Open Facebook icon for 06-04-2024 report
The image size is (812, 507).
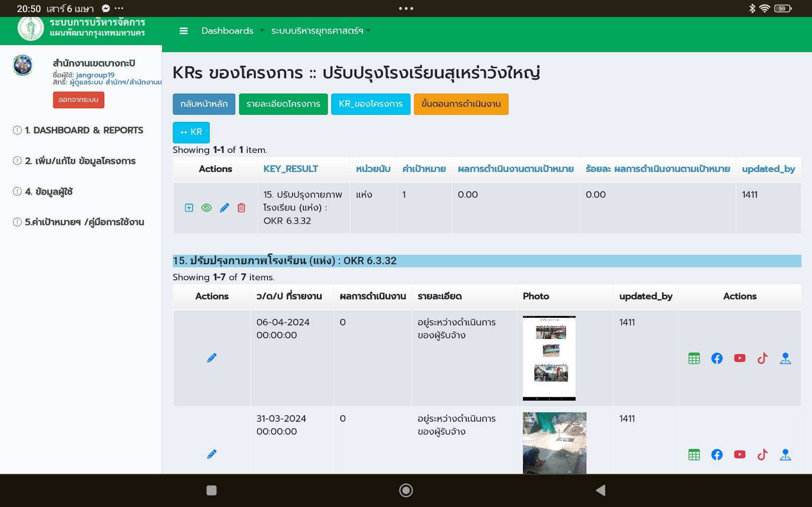(717, 358)
